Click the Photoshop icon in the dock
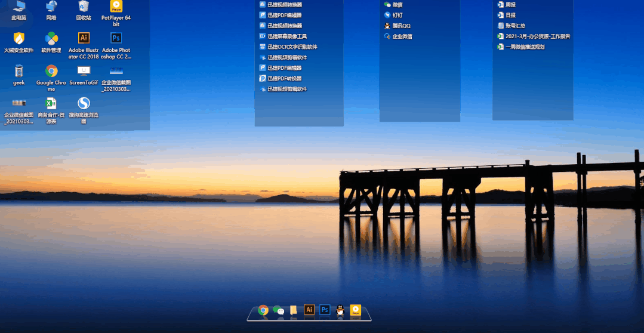The image size is (644, 333). pyautogui.click(x=325, y=310)
